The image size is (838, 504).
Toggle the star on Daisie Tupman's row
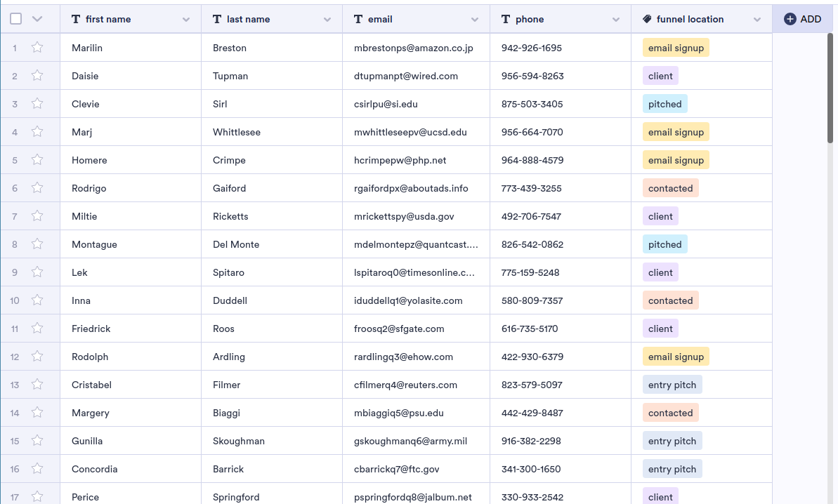coord(37,76)
